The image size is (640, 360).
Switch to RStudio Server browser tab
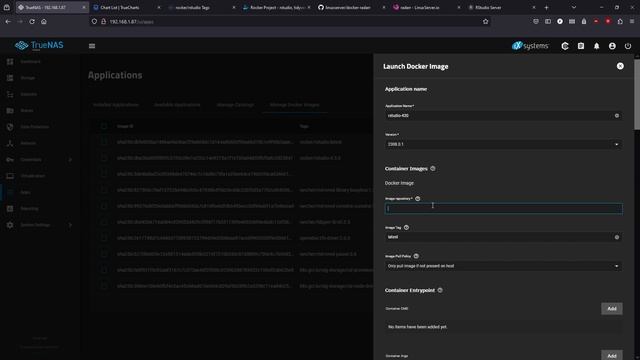501,7
